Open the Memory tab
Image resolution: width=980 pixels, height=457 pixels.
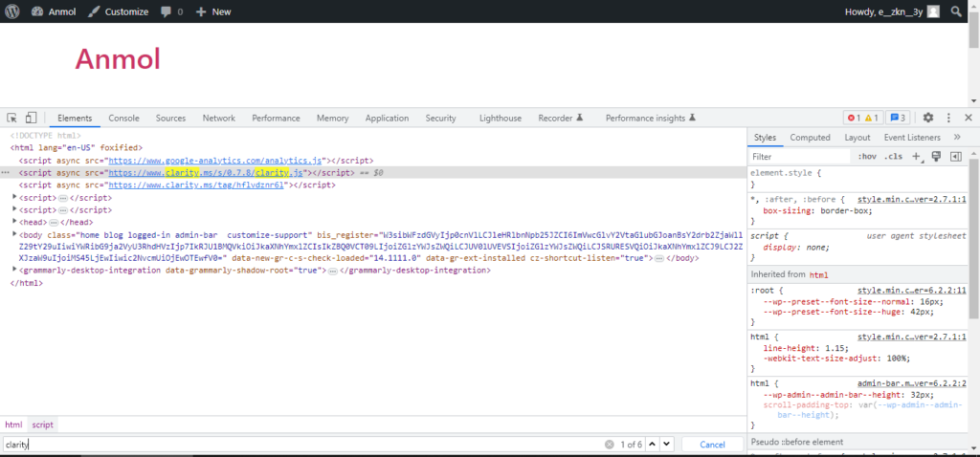(332, 118)
